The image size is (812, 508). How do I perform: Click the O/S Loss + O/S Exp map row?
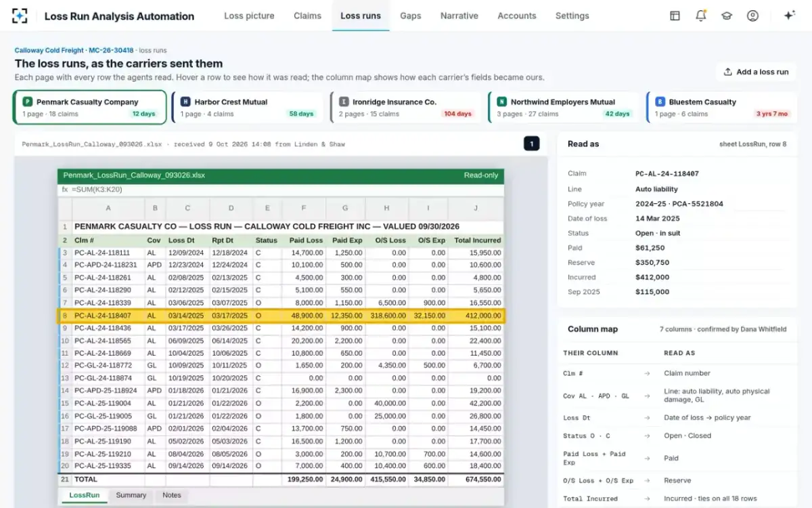pyautogui.click(x=677, y=481)
